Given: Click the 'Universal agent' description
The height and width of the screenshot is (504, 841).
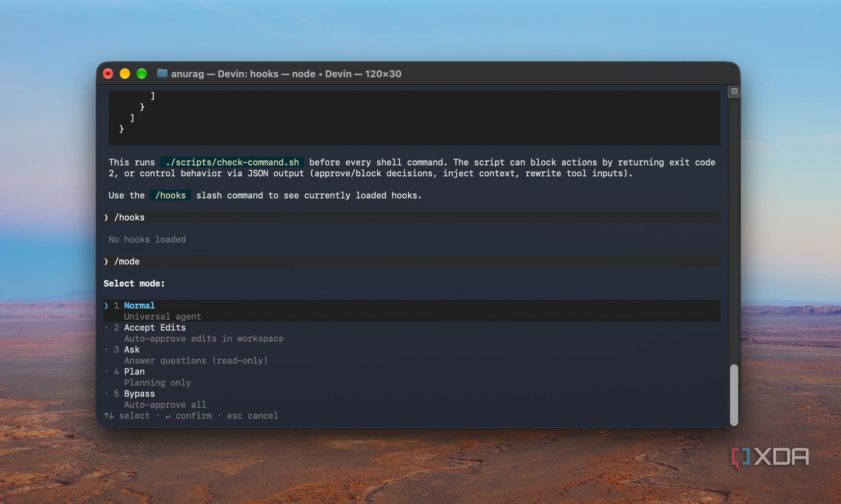Looking at the screenshot, I should (x=163, y=316).
